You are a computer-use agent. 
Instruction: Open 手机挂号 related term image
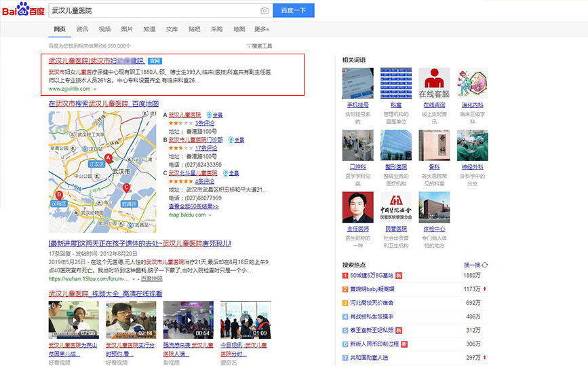(357, 83)
